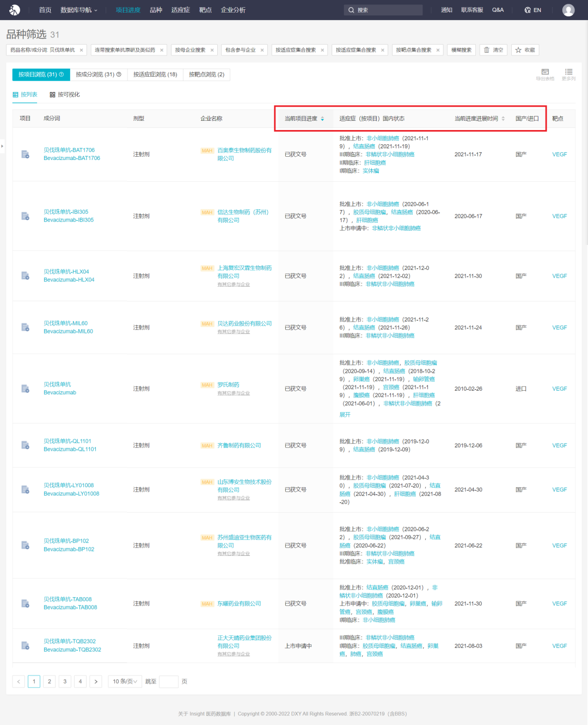Go to the 首页 menu item
This screenshot has width=588, height=725.
click(45, 10)
